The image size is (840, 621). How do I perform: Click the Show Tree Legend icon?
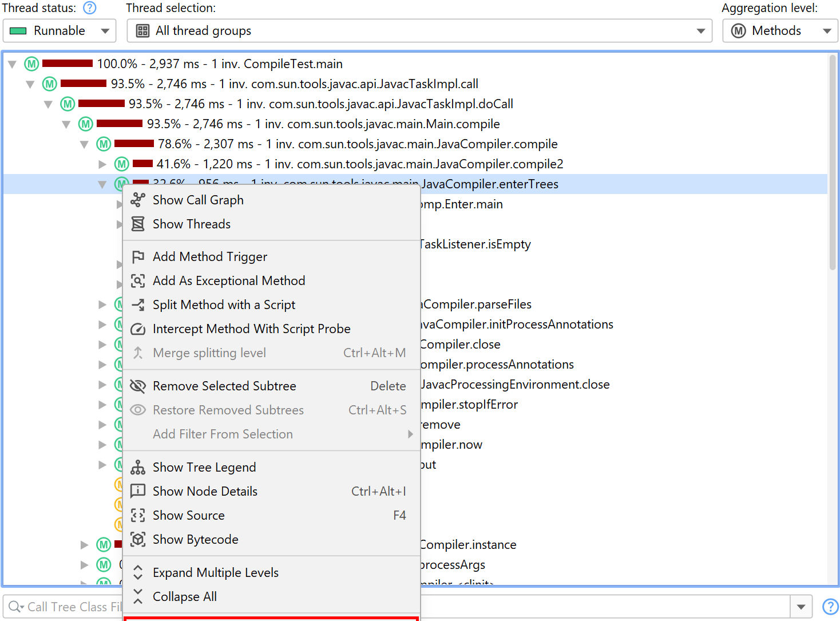pyautogui.click(x=138, y=468)
